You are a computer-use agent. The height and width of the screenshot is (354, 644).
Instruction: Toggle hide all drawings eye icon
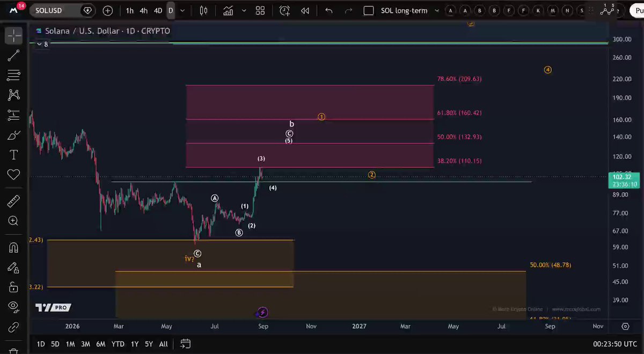[13, 307]
